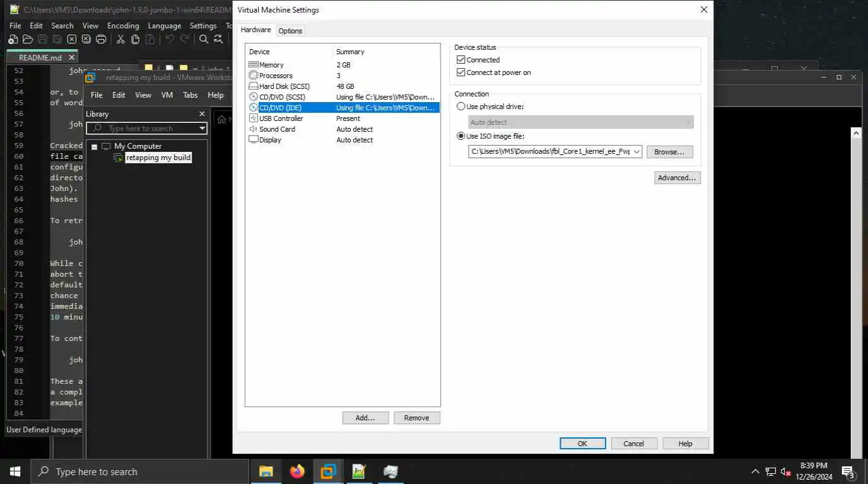Toggle the Connected checkbox

click(x=460, y=60)
